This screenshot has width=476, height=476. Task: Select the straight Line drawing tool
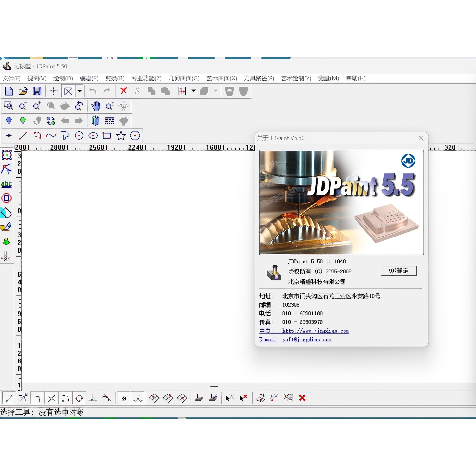(23, 135)
